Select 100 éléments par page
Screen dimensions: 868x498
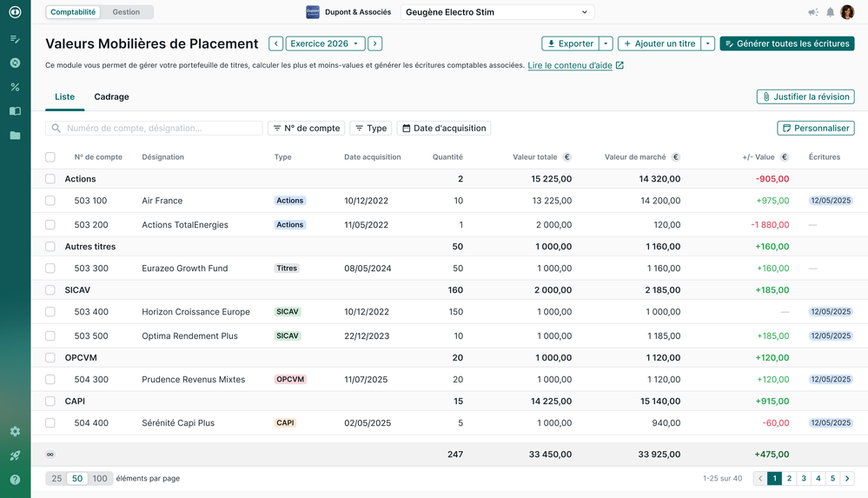[x=100, y=478]
